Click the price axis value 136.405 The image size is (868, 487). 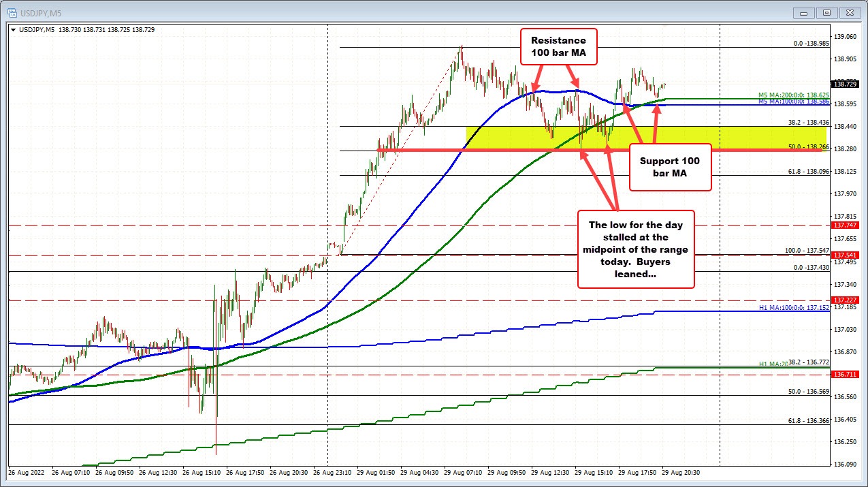coord(845,419)
